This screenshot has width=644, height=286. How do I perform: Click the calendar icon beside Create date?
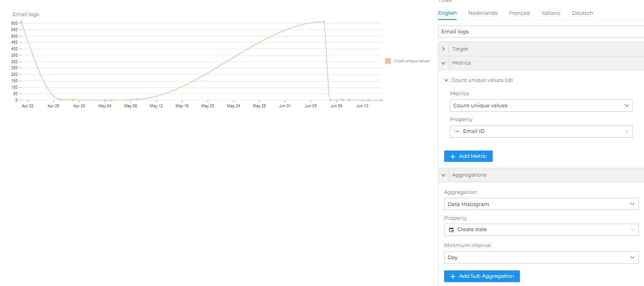pos(452,230)
